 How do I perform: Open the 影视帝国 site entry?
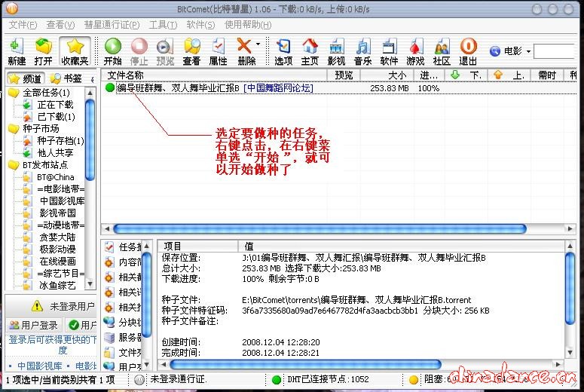pyautogui.click(x=57, y=213)
